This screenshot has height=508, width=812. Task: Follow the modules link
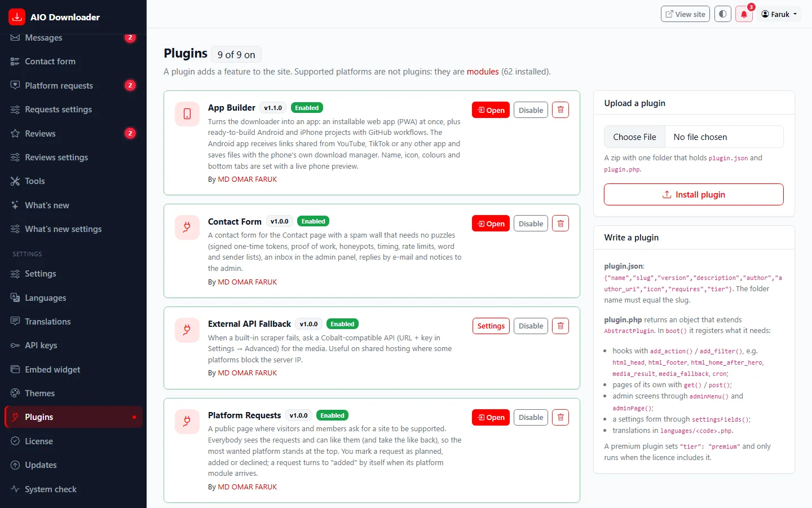483,72
